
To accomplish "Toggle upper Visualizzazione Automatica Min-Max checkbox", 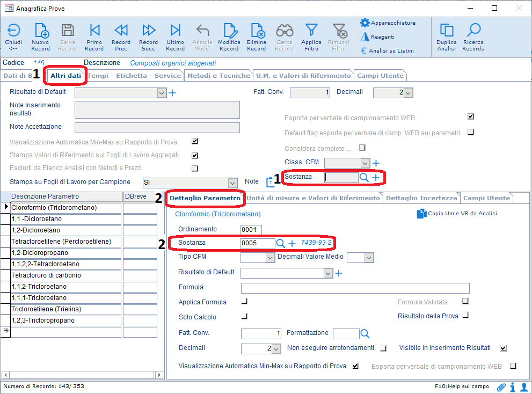I will [x=195, y=141].
